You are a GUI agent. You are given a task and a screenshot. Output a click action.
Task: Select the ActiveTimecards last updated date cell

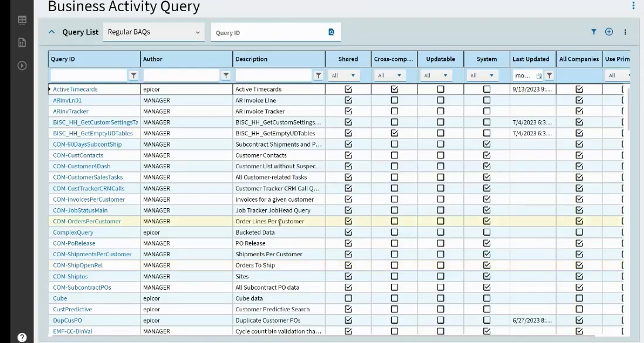tap(533, 89)
